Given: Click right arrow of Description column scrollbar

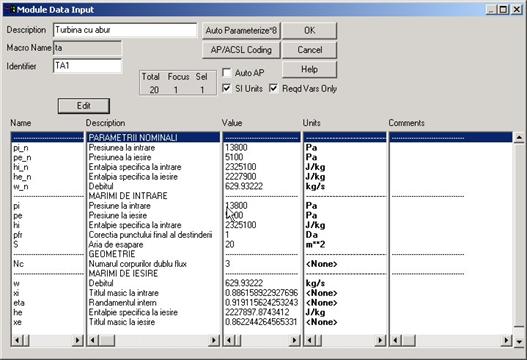Looking at the screenshot, I should click(214, 341).
